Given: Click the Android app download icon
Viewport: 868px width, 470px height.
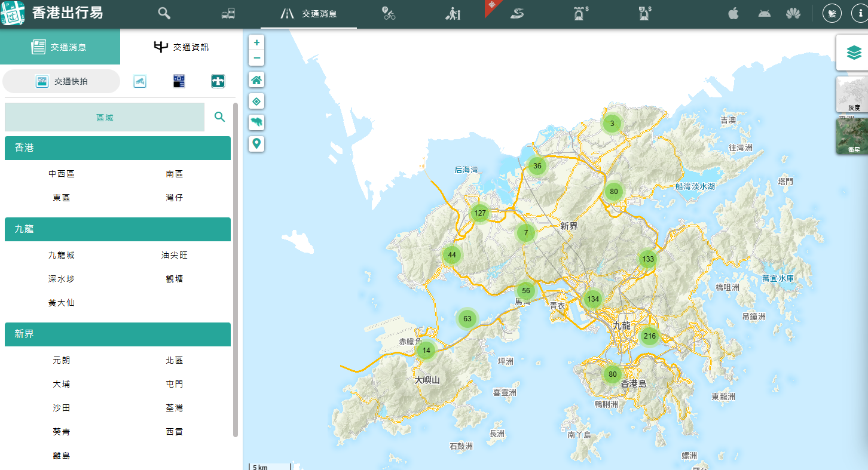Looking at the screenshot, I should click(x=764, y=14).
